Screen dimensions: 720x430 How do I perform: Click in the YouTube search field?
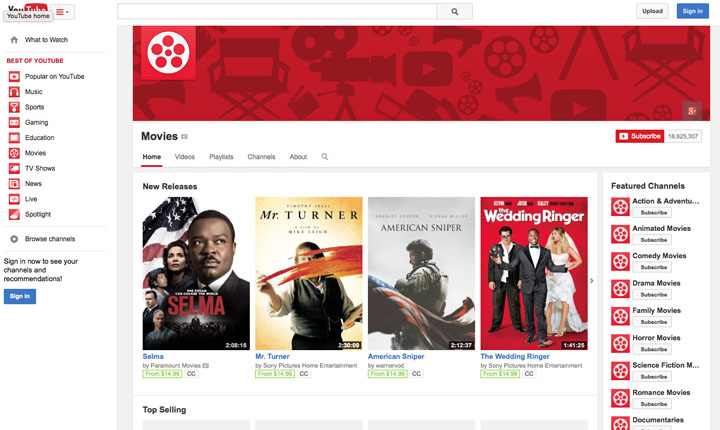click(277, 11)
